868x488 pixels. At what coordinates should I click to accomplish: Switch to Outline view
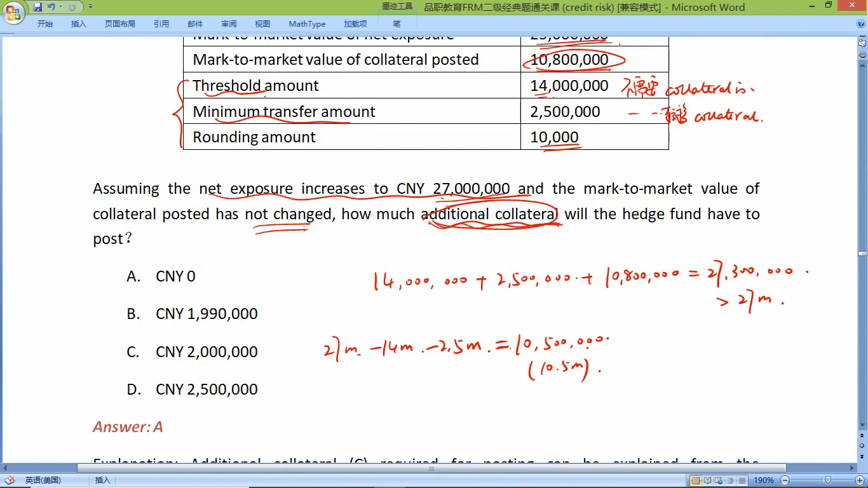[x=730, y=480]
